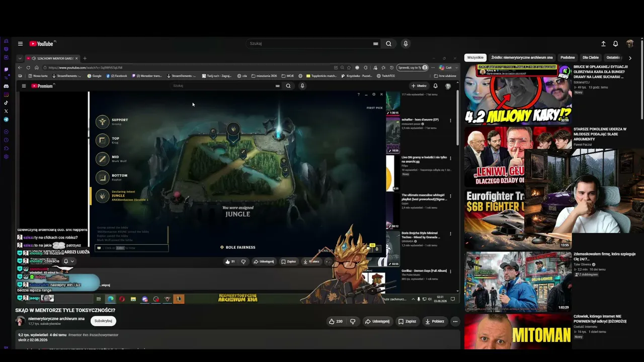
Task: Open the MITOMAN video thumbnail
Action: (518, 331)
